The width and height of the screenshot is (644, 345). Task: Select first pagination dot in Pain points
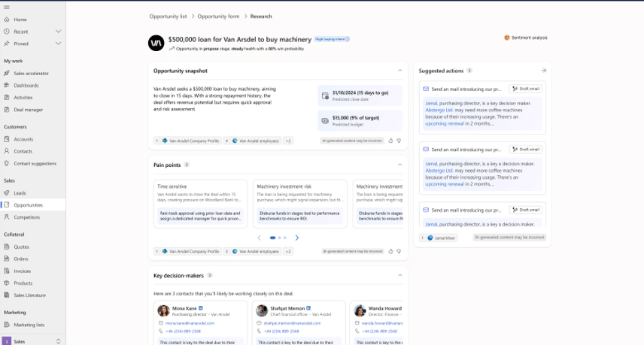point(272,238)
